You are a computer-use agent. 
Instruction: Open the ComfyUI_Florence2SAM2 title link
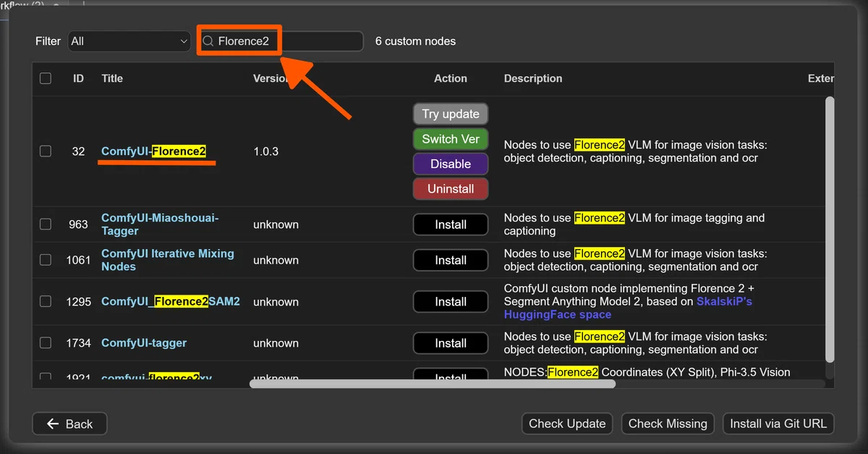171,301
